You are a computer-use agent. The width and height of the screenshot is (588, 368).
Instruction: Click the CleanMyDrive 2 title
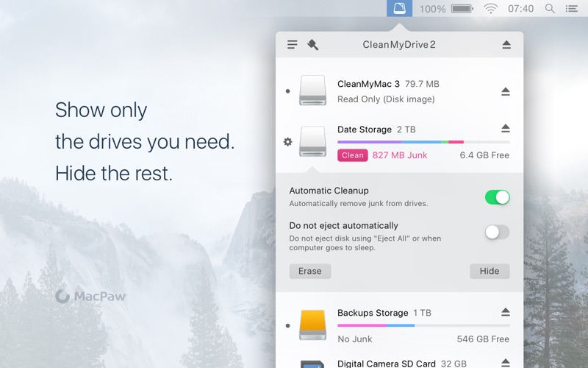[399, 45]
